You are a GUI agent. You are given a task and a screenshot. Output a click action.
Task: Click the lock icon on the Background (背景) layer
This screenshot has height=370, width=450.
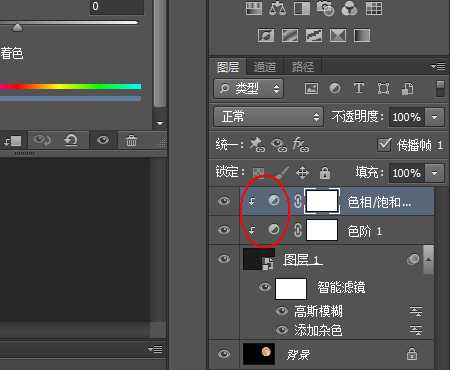(x=412, y=354)
